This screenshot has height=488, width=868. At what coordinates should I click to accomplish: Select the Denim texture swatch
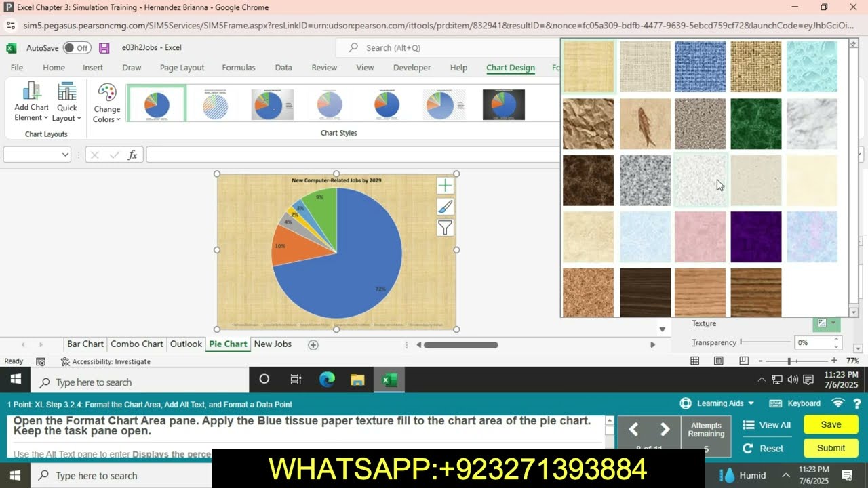click(x=701, y=66)
